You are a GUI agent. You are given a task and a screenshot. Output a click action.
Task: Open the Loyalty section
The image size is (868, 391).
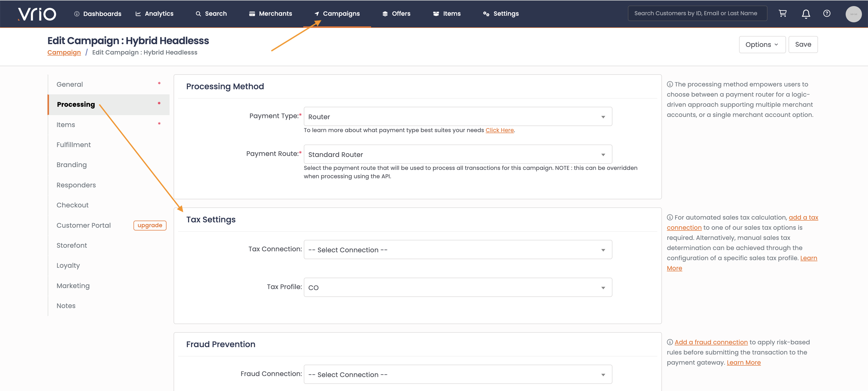pos(109,266)
